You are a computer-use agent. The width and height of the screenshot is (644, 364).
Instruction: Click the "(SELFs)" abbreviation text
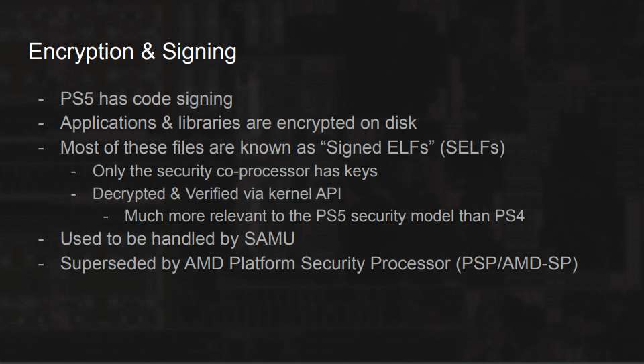click(x=472, y=147)
